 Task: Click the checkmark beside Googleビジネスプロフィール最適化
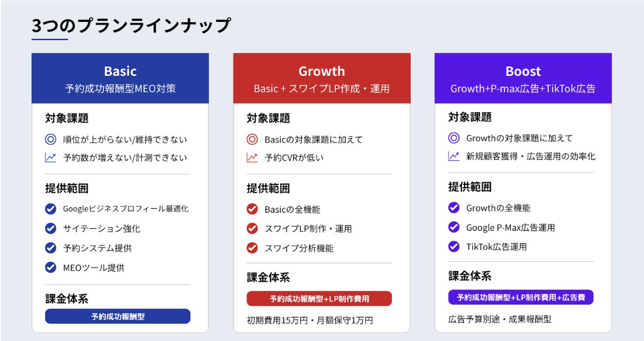(51, 208)
